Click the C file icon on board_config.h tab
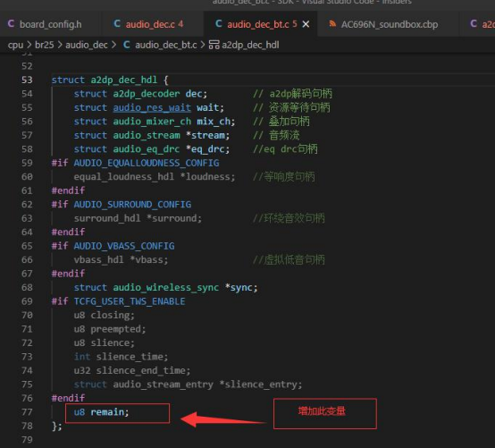Image resolution: width=495 pixels, height=448 pixels. [11, 23]
